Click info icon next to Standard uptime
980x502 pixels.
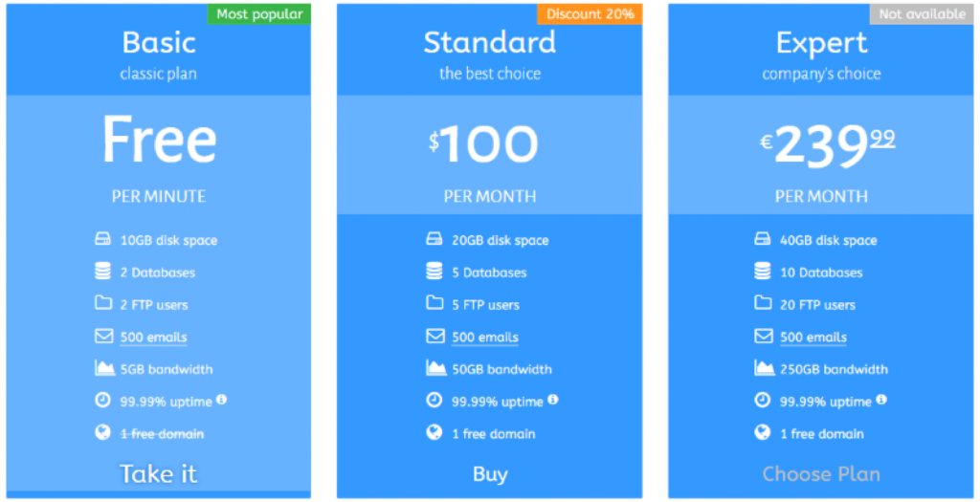(x=552, y=400)
